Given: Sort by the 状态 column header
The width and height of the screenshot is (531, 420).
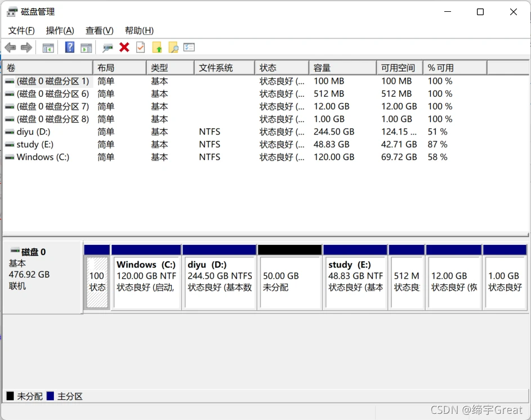Looking at the screenshot, I should coord(282,68).
